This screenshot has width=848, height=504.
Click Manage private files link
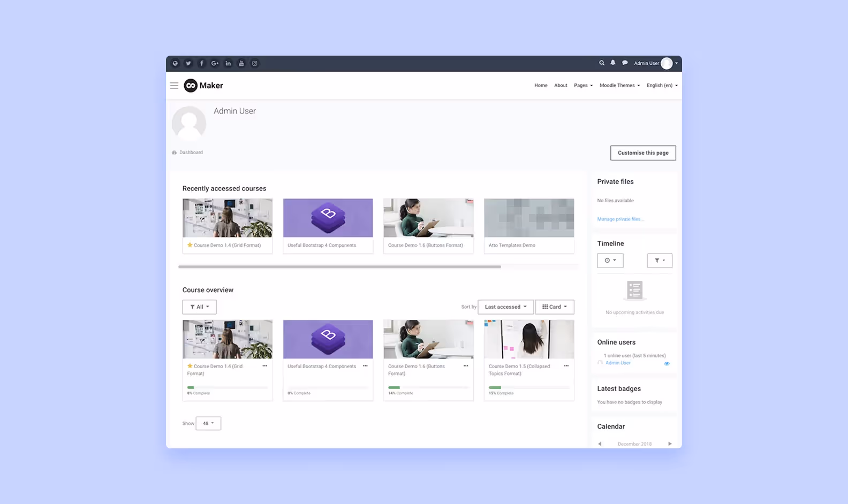click(x=620, y=219)
